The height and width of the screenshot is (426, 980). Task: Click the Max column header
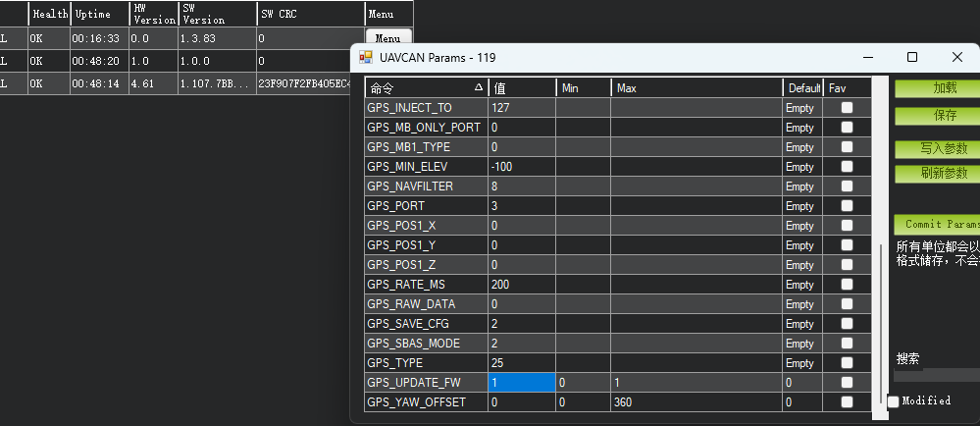click(696, 87)
